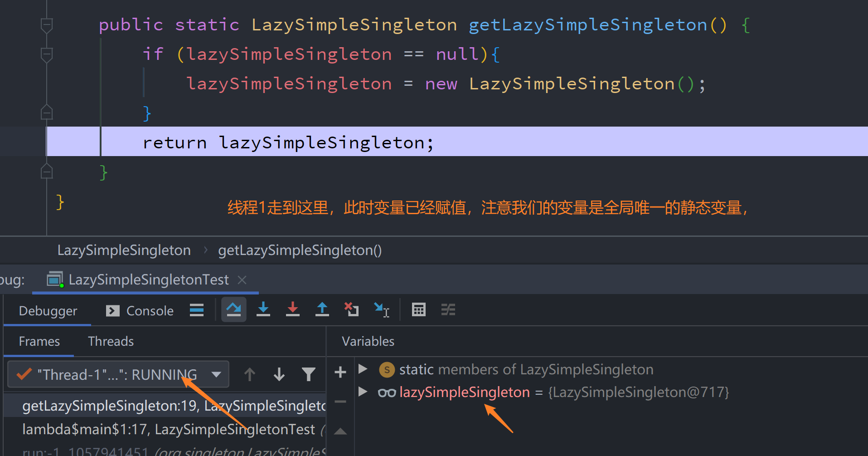Image resolution: width=868 pixels, height=456 pixels.
Task: Click the Step Over debugger button
Action: click(x=233, y=310)
